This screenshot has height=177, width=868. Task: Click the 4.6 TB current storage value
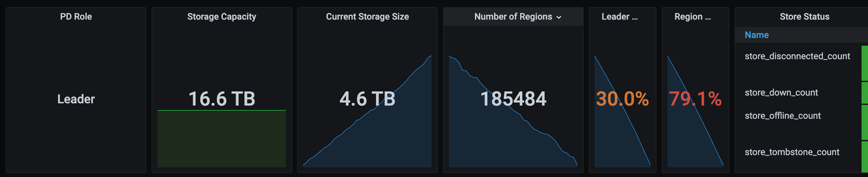367,99
